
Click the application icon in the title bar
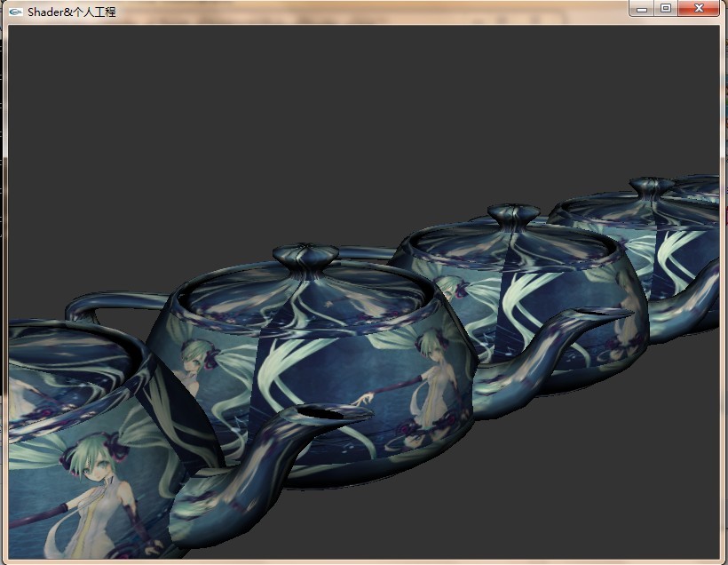point(15,12)
